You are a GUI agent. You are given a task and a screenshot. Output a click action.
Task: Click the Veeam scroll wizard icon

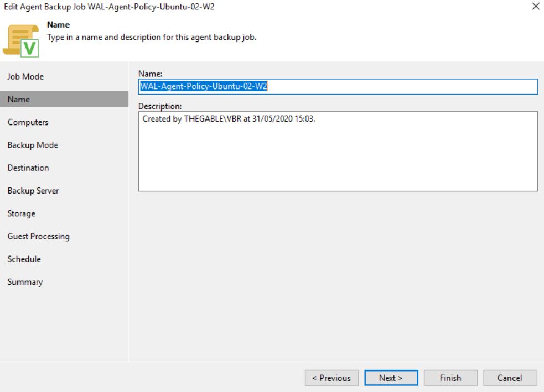20,40
